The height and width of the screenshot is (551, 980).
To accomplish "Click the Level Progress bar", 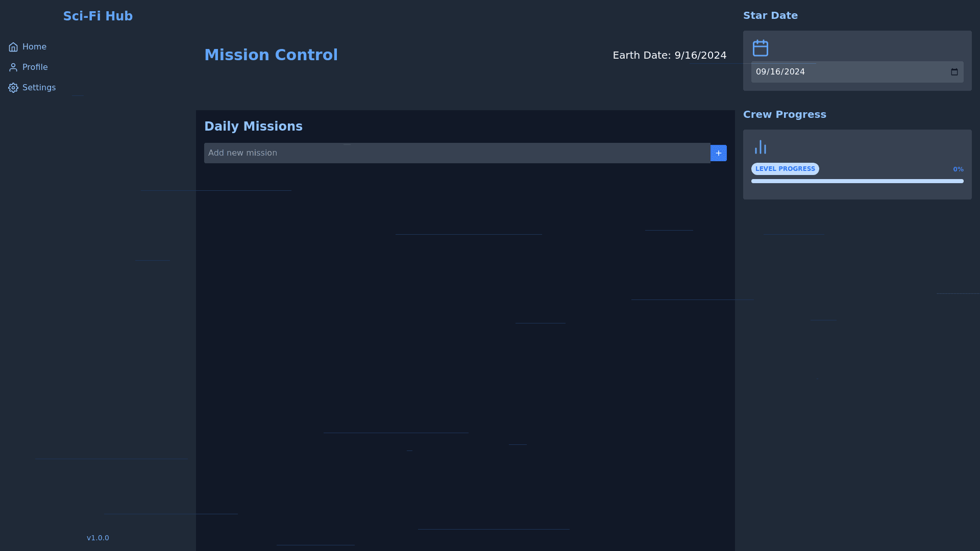I will tap(857, 181).
